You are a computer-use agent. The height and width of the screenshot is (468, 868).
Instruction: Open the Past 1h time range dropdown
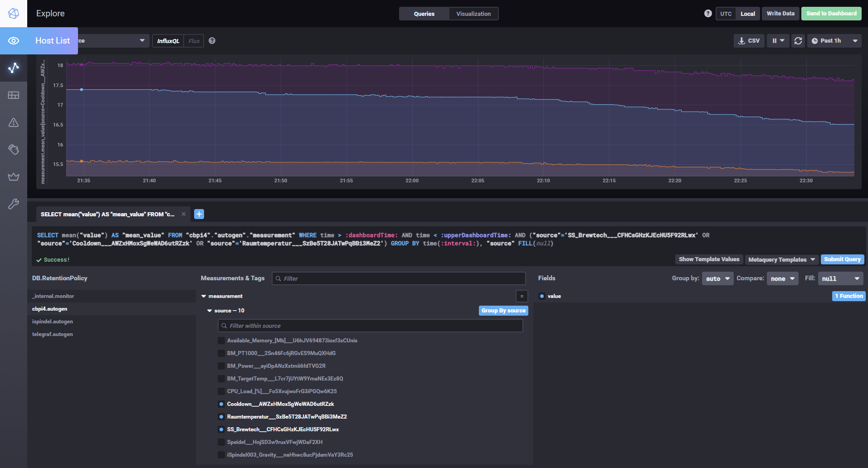tap(834, 41)
